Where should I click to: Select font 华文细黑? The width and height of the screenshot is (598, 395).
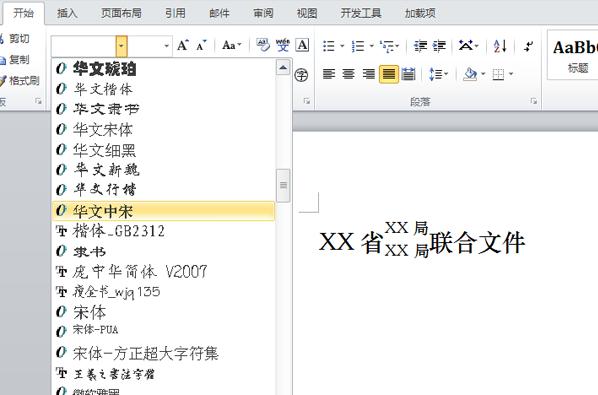[x=163, y=150]
